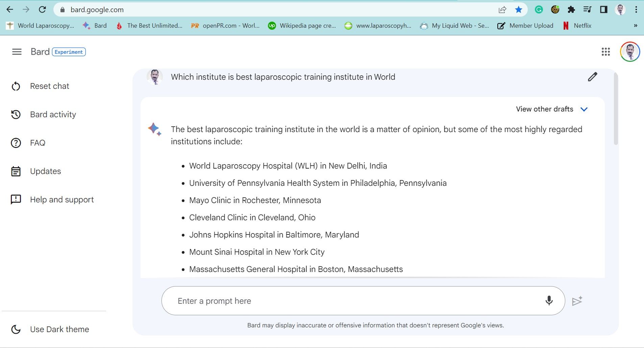Select Updates in sidebar
This screenshot has height=348, width=644.
[46, 171]
